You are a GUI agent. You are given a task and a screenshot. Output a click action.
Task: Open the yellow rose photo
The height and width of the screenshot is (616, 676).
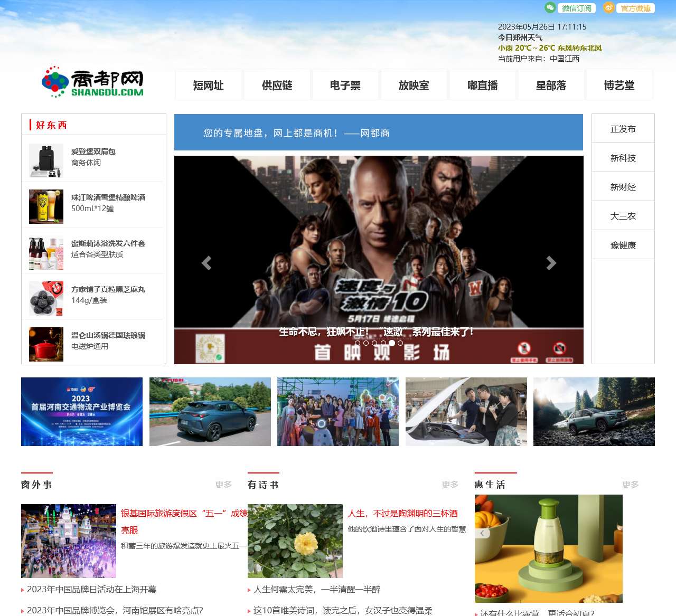point(295,541)
